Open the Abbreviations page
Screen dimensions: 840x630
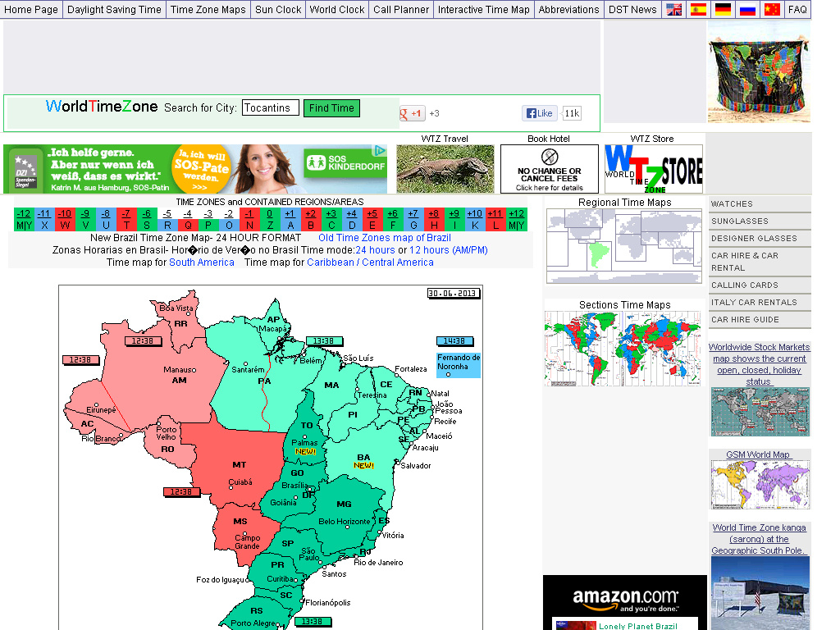pyautogui.click(x=569, y=10)
